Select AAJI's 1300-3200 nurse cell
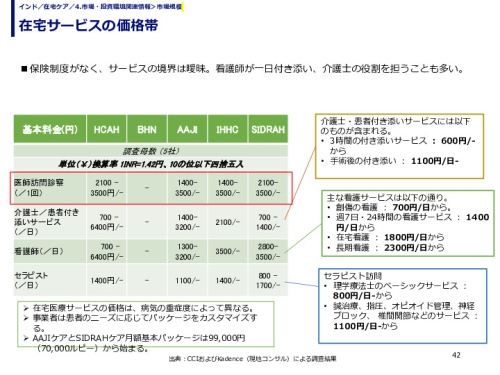The image size is (500, 375). (x=187, y=251)
